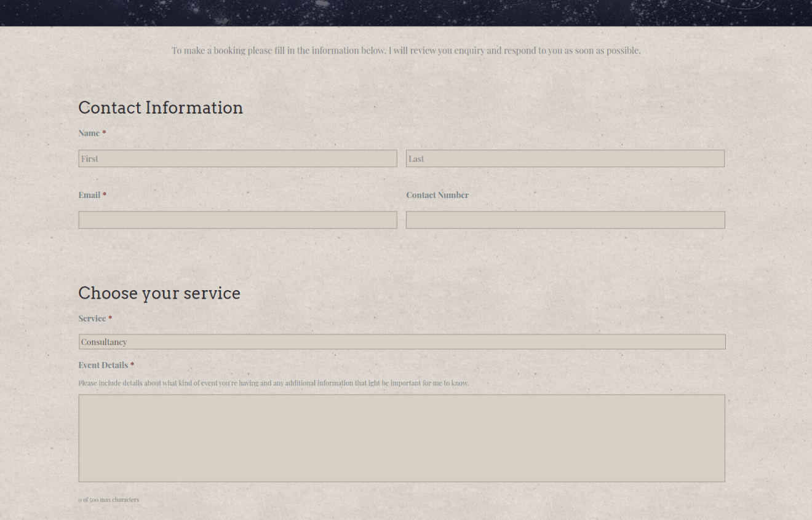
Task: Click the Contact Information heading
Action: (x=161, y=108)
